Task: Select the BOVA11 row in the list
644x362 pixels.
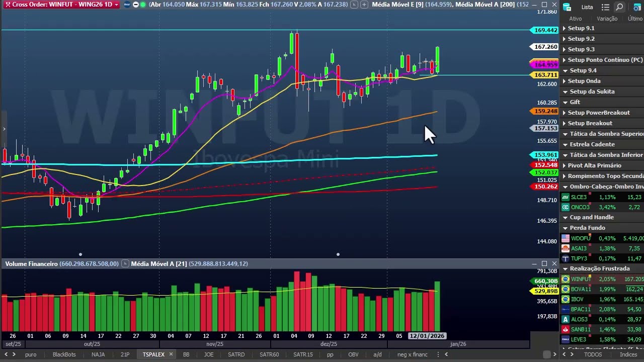Action: (602, 290)
